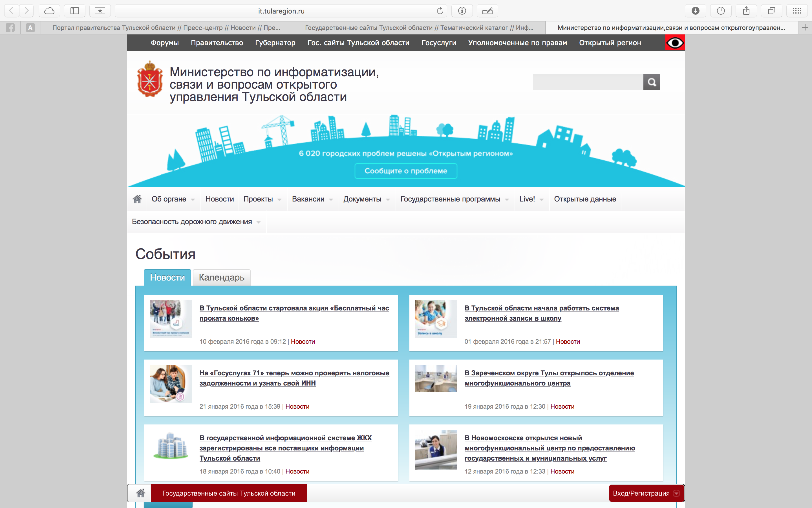
Task: Click 'Сообщите о проблеме' button
Action: pyautogui.click(x=406, y=171)
